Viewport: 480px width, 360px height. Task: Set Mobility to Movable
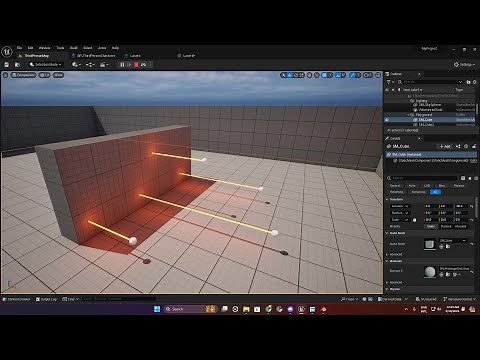pos(460,226)
